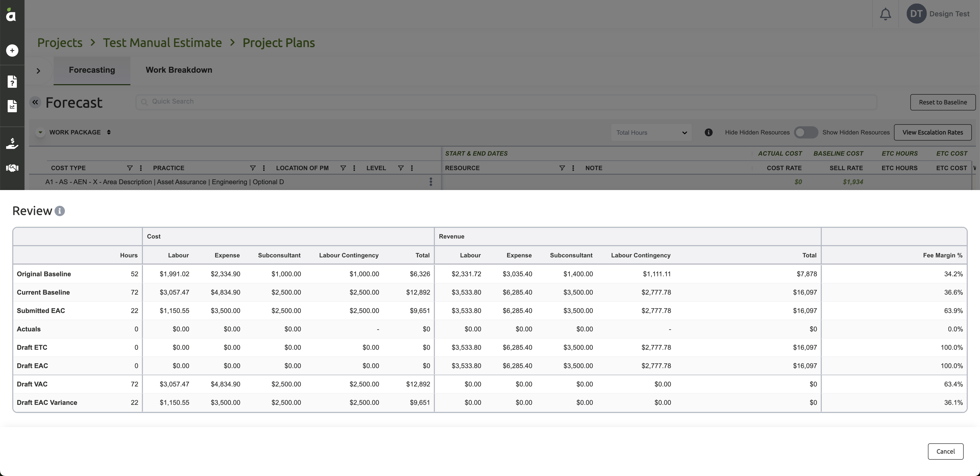Select the Draft VAC row label
The height and width of the screenshot is (476, 980).
tap(32, 384)
